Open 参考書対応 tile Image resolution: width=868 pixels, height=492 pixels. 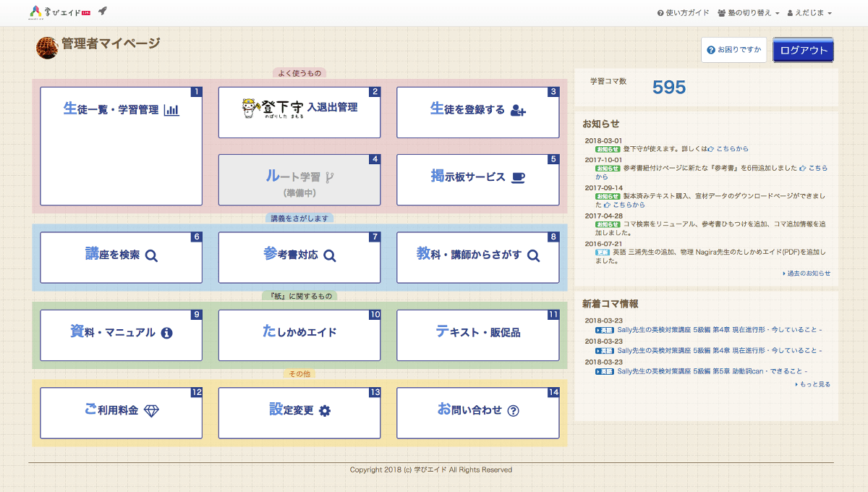point(299,258)
